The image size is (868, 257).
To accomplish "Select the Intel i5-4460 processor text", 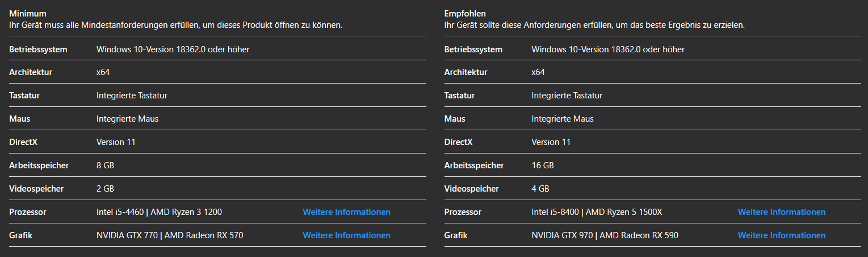I will [x=120, y=212].
